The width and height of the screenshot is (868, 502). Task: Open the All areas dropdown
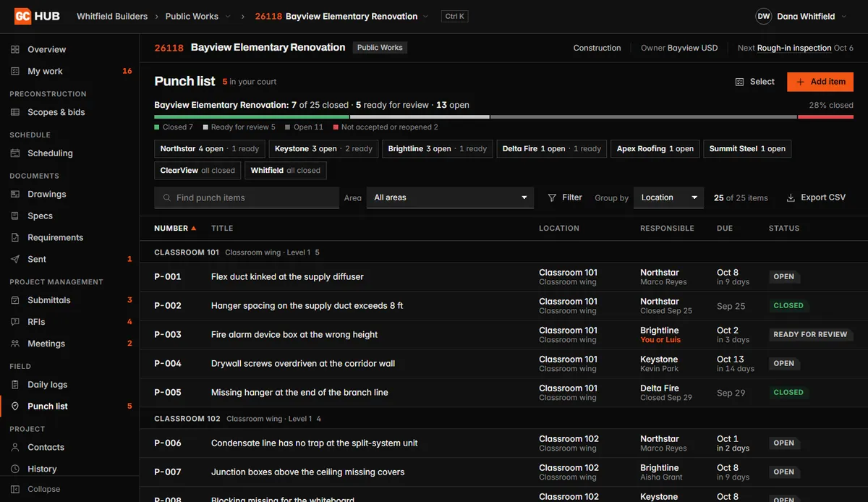pos(450,197)
